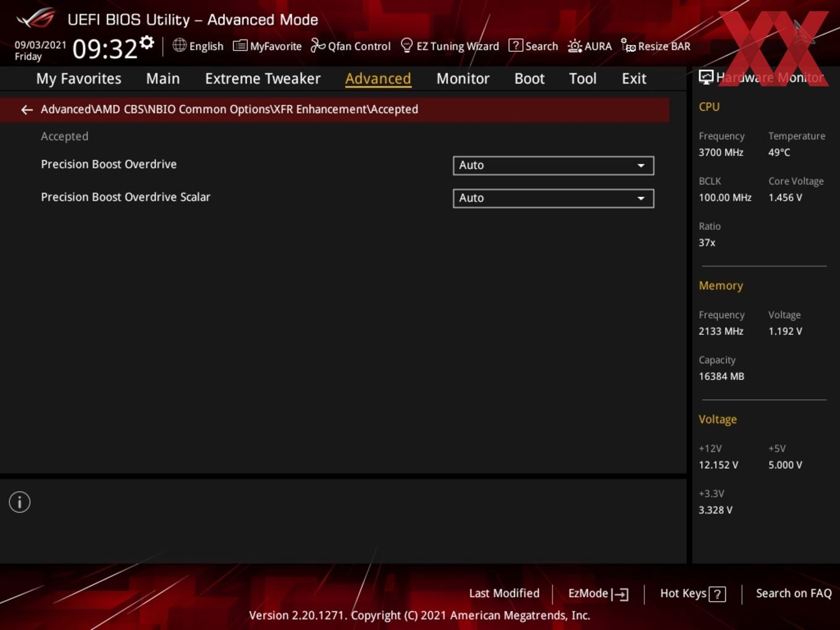Click Last Modified in the footer
The image size is (840, 630).
coord(504,594)
